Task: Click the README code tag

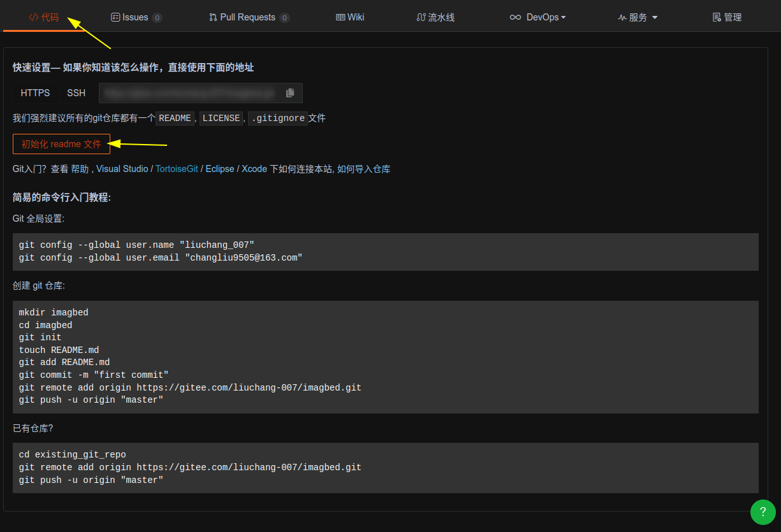Action: (175, 119)
